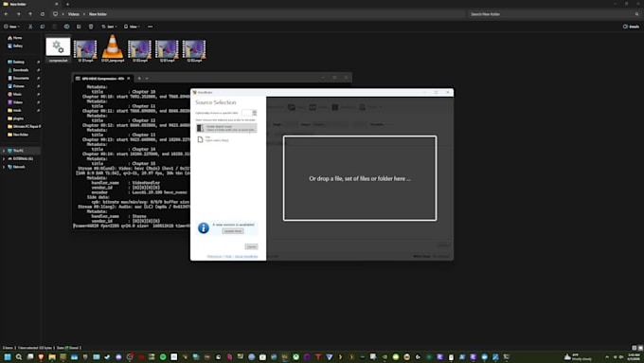Toggle the Details pane button

(631, 27)
